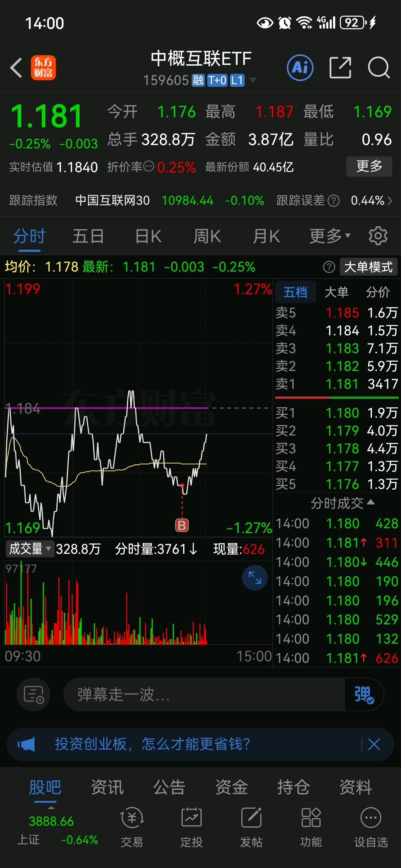Tap the megaphone announcement icon

26,744
